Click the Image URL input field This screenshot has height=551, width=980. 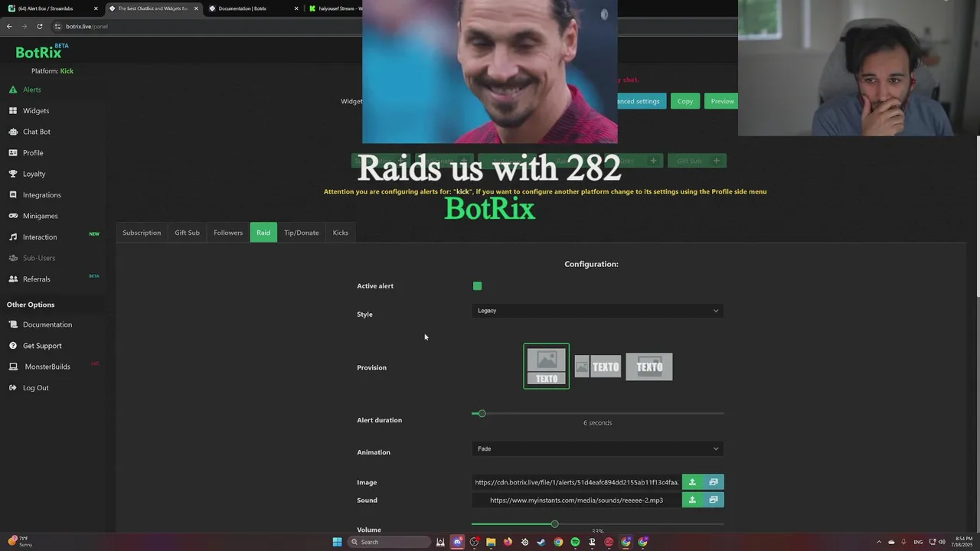point(577,482)
